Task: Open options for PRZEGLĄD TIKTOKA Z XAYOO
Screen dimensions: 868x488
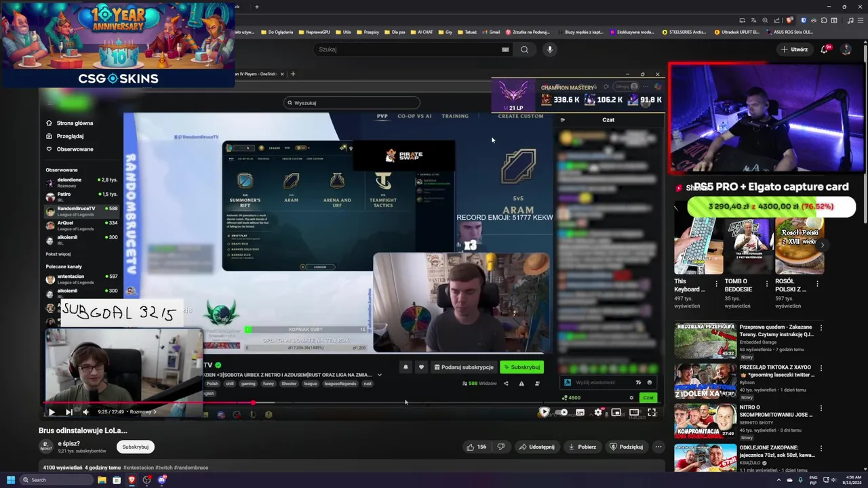Action: pos(821,368)
